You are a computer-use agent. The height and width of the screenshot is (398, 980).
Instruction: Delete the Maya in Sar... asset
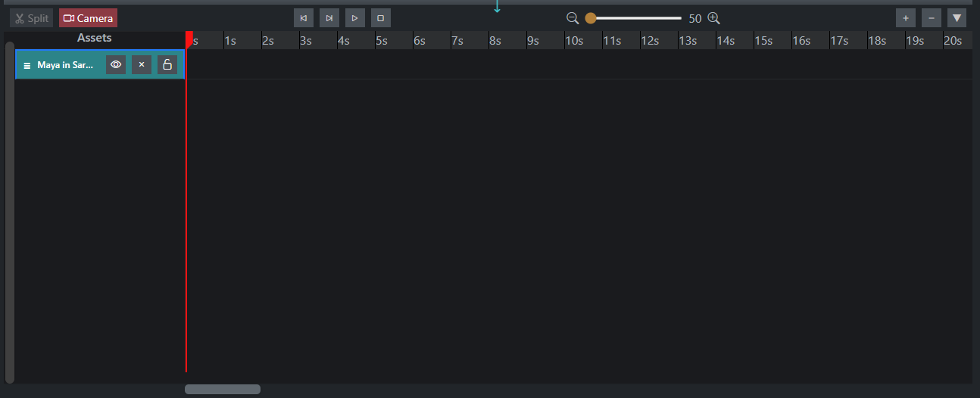[142, 65]
